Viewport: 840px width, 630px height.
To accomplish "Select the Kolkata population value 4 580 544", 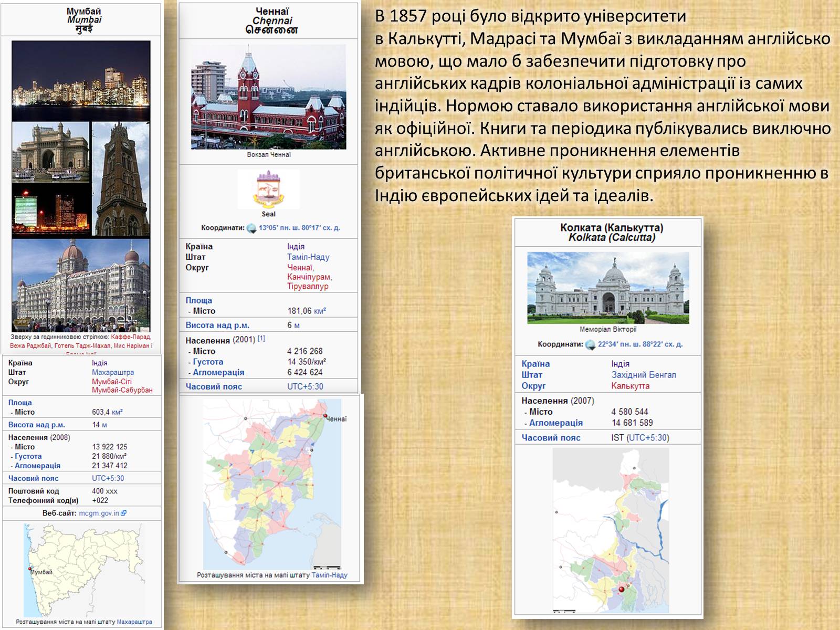I will [x=629, y=412].
